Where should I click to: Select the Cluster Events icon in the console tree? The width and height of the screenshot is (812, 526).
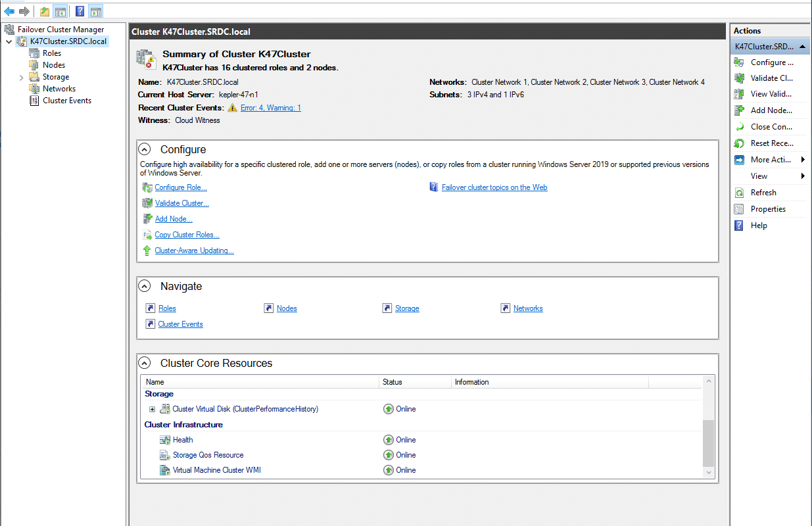tap(34, 101)
